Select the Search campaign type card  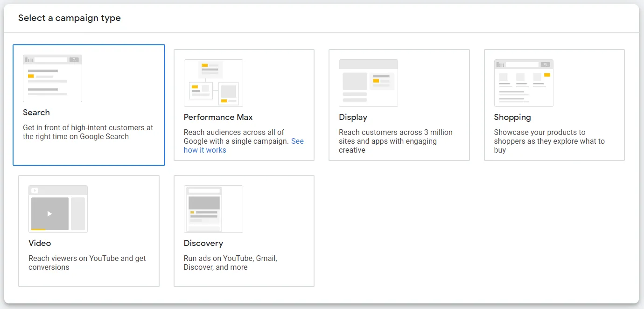(89, 105)
